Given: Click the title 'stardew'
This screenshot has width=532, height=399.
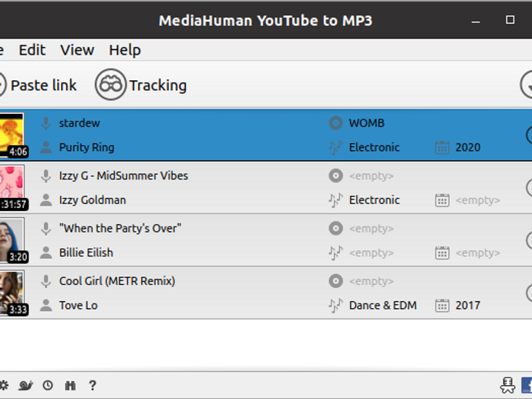Looking at the screenshot, I should pos(79,123).
